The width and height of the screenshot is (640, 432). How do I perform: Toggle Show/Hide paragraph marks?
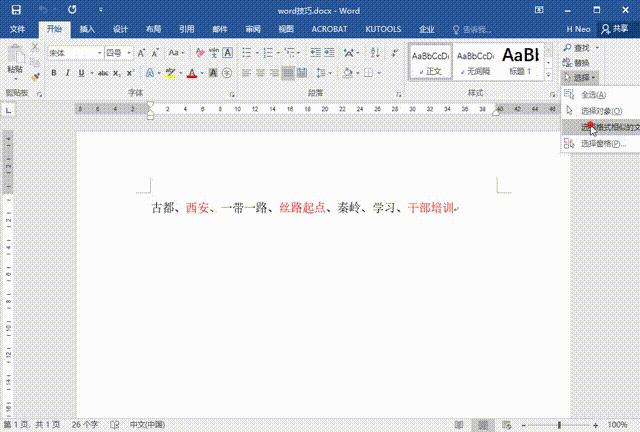coord(394,53)
